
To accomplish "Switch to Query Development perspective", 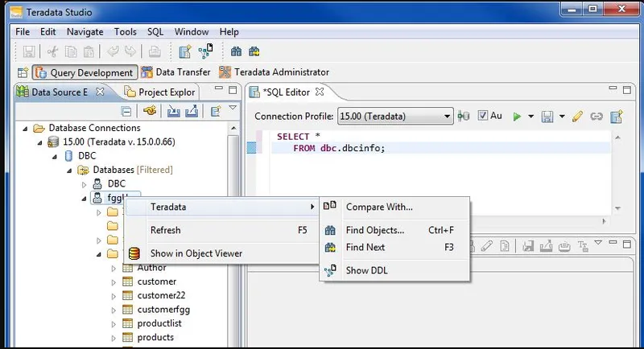I will (x=85, y=72).
